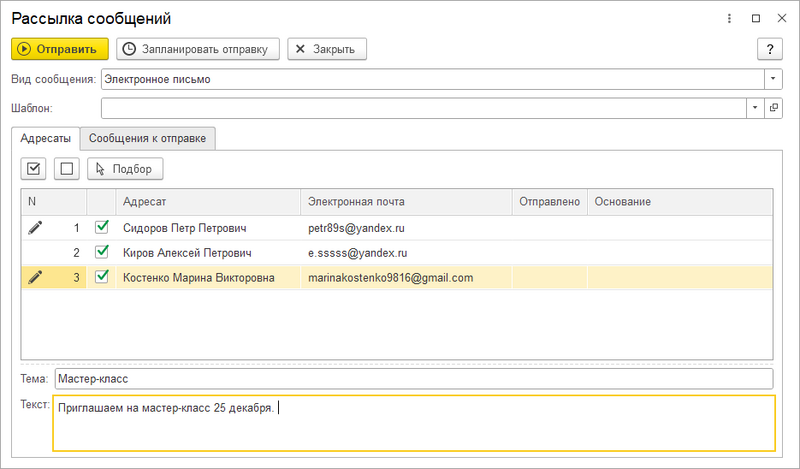
Task: Select recipient Киров Алексей Петрович
Action: 187,253
